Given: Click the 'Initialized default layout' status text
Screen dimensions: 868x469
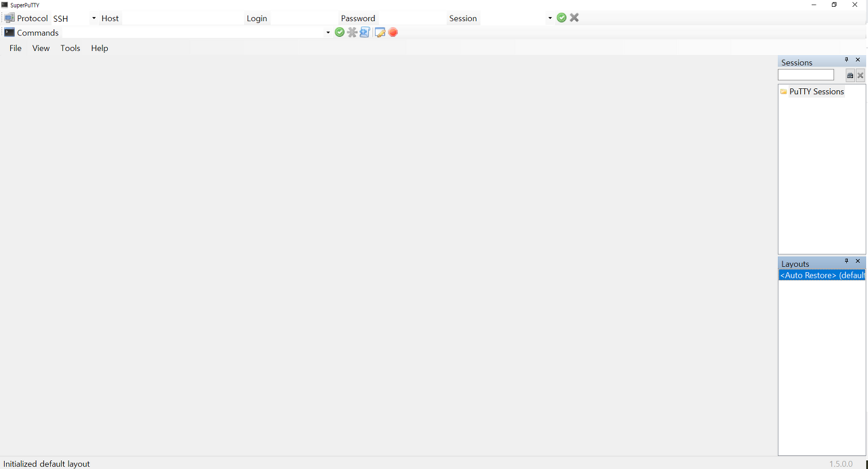Looking at the screenshot, I should tap(47, 464).
